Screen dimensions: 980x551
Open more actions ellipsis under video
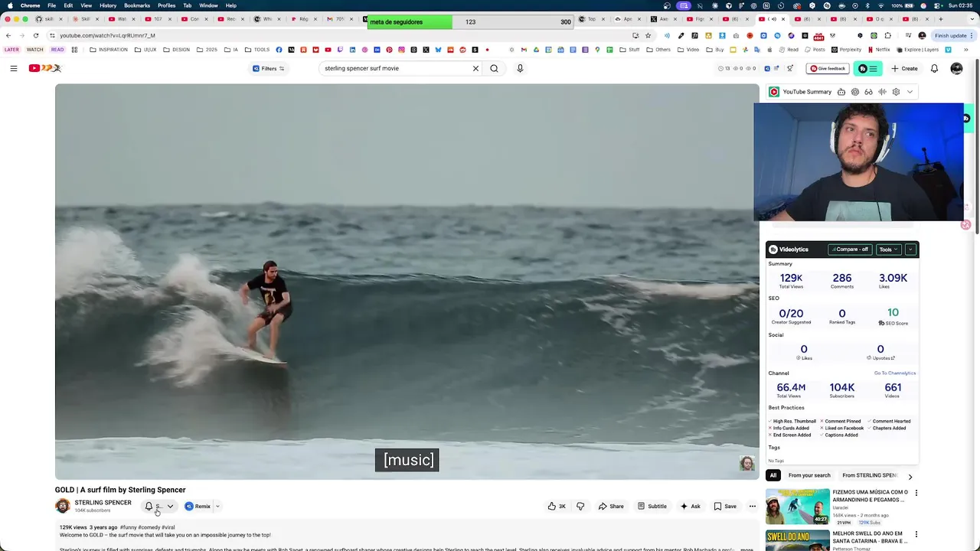point(752,506)
